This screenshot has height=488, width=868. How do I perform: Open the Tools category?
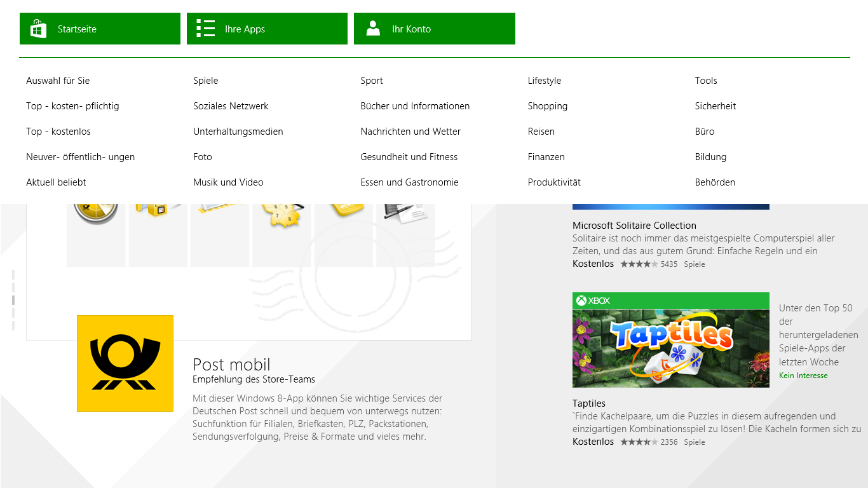click(706, 81)
